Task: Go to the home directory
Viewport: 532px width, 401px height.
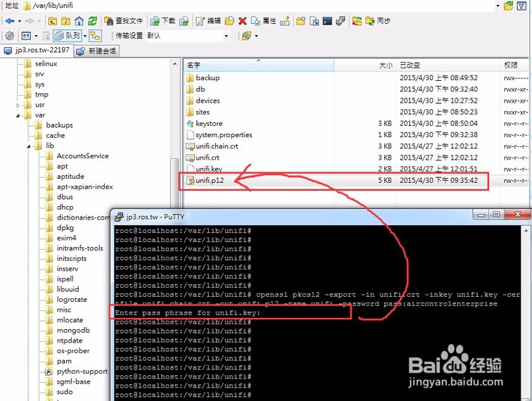Action: pyautogui.click(x=79, y=21)
